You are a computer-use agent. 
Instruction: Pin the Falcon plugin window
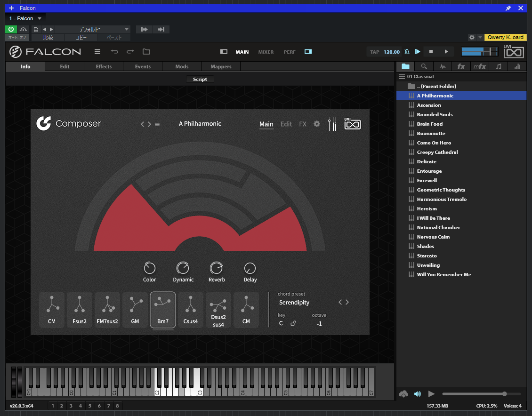[x=508, y=8]
